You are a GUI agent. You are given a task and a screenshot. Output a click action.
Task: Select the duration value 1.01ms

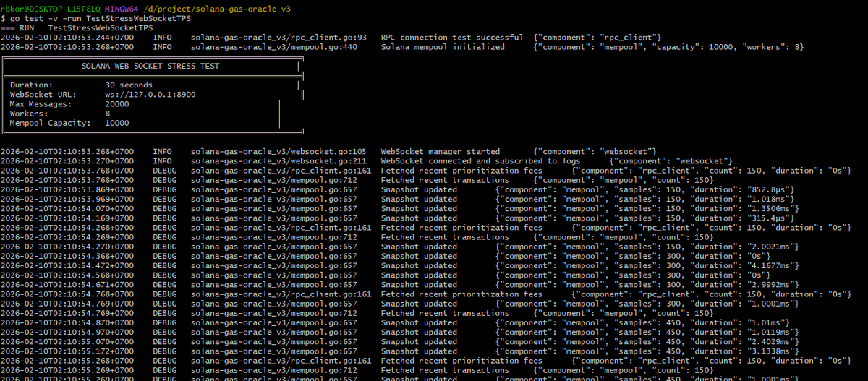(x=766, y=322)
